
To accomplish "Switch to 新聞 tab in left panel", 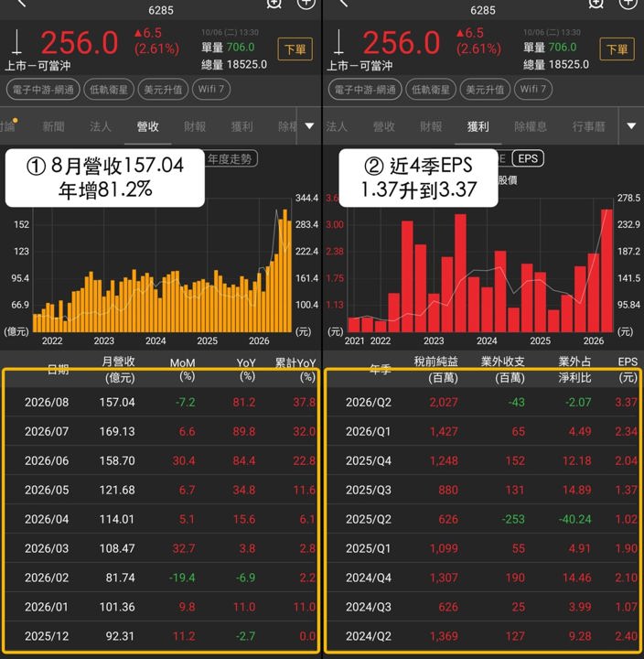I will [x=53, y=126].
